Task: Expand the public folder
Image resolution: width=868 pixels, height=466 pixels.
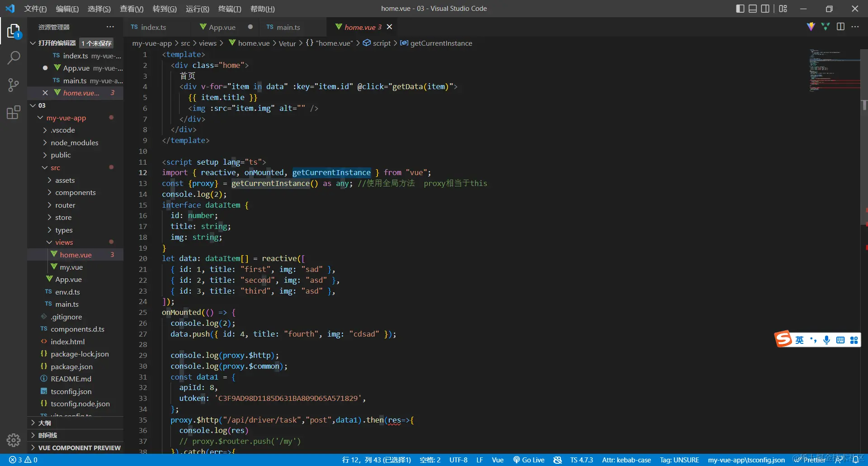Action: click(x=45, y=155)
